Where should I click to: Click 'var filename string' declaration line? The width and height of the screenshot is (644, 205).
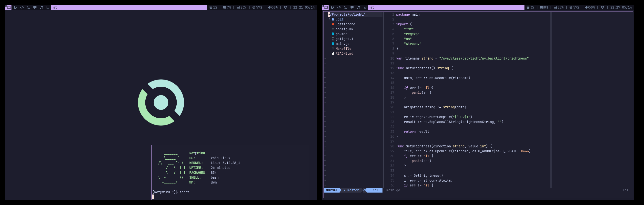(462, 58)
